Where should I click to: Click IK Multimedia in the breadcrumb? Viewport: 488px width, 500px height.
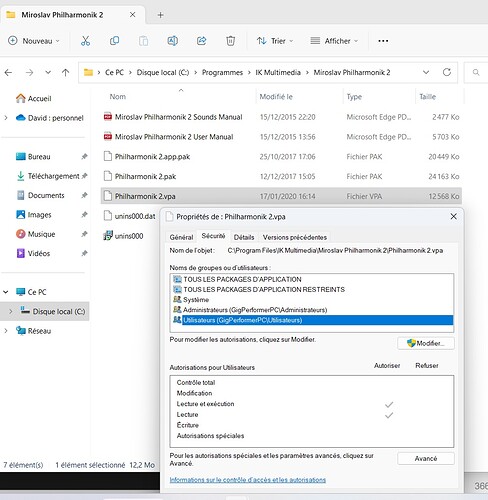(278, 72)
